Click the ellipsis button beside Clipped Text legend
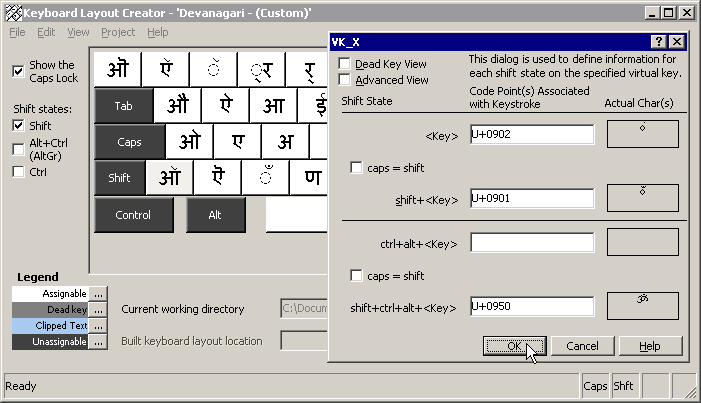This screenshot has height=403, width=701. coord(98,326)
